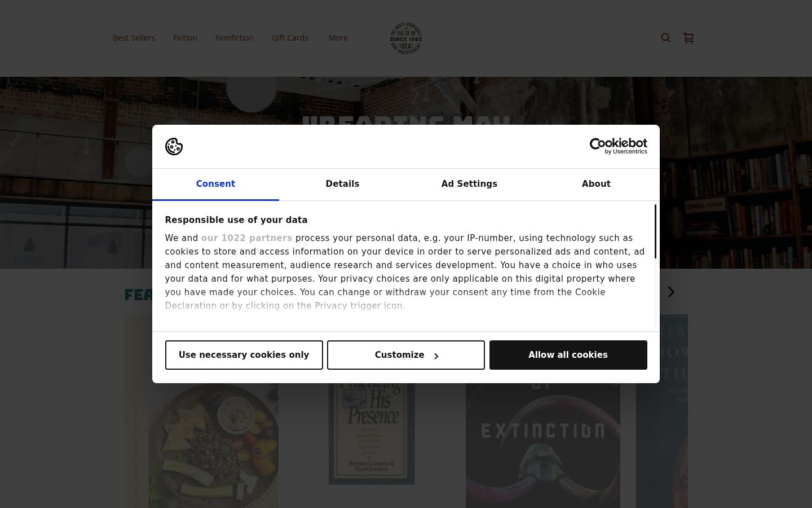
Task: Click the consent text scrollbar
Action: 655,231
